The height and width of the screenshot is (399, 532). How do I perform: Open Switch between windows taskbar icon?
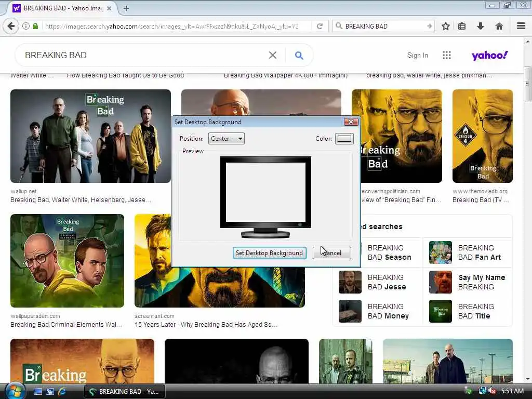click(x=50, y=391)
